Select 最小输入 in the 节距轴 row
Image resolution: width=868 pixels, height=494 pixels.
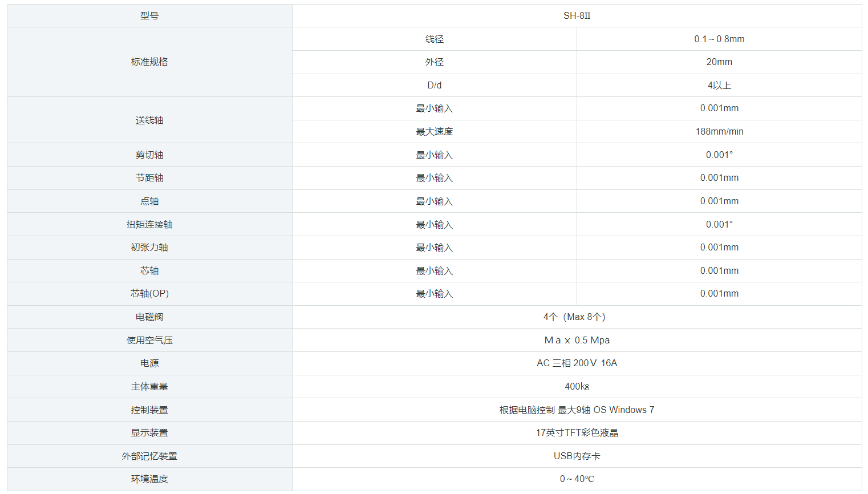pyautogui.click(x=434, y=178)
